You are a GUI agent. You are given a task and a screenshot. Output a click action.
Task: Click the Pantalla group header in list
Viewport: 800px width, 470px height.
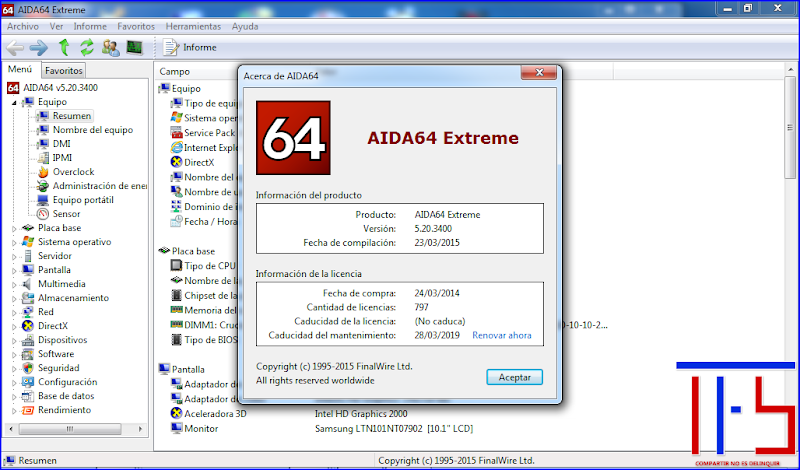(x=182, y=369)
